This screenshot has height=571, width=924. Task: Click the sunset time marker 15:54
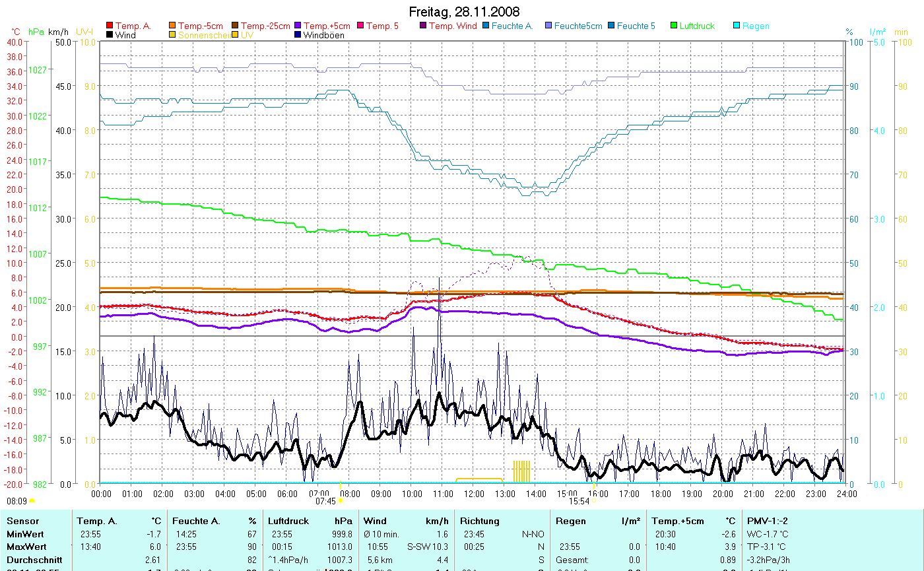(x=579, y=501)
